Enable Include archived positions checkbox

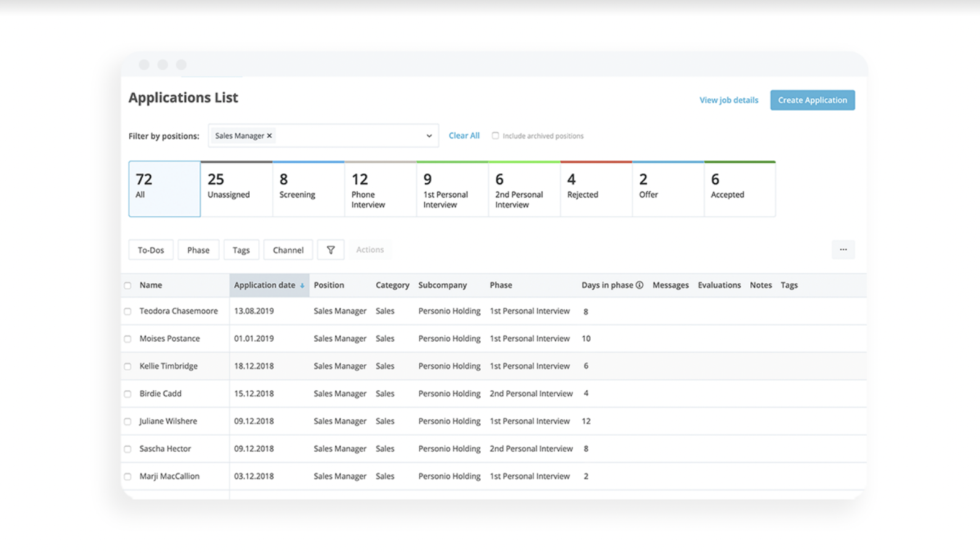click(x=495, y=135)
